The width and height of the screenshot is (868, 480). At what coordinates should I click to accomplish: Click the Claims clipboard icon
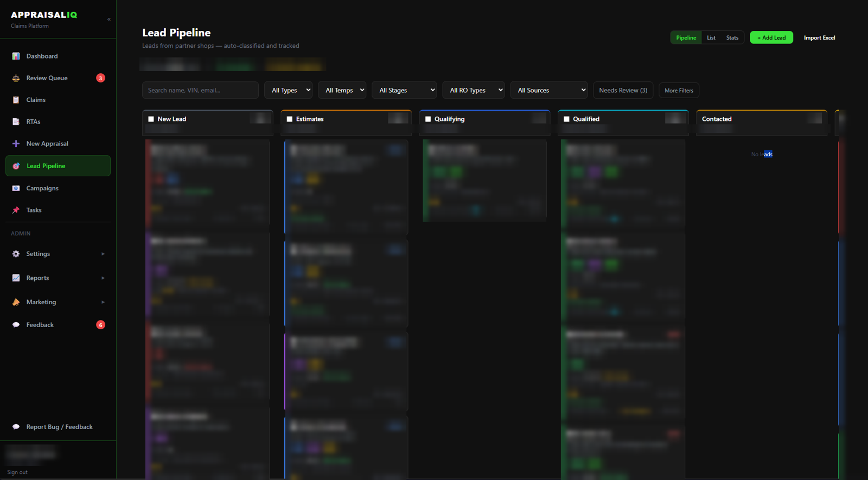coord(16,100)
